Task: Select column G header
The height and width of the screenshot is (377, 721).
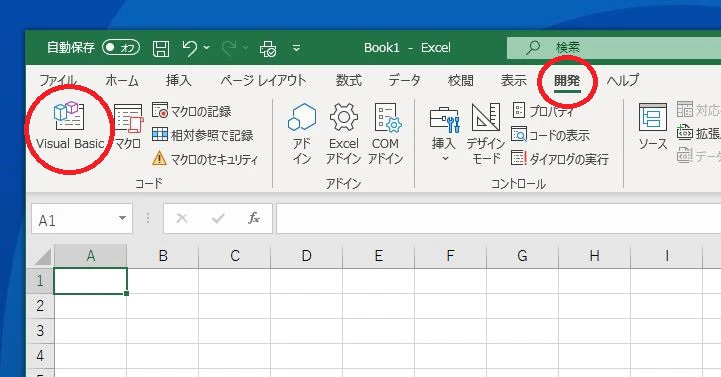Action: pos(522,256)
